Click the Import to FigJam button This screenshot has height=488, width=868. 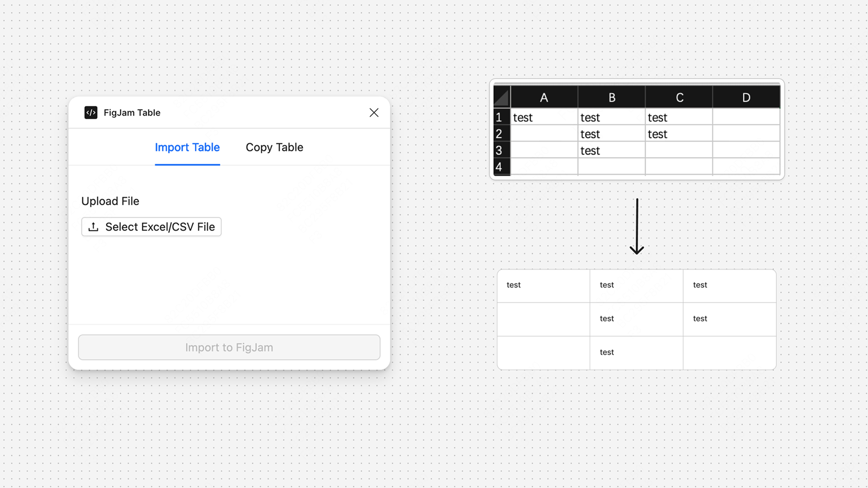[x=229, y=347]
